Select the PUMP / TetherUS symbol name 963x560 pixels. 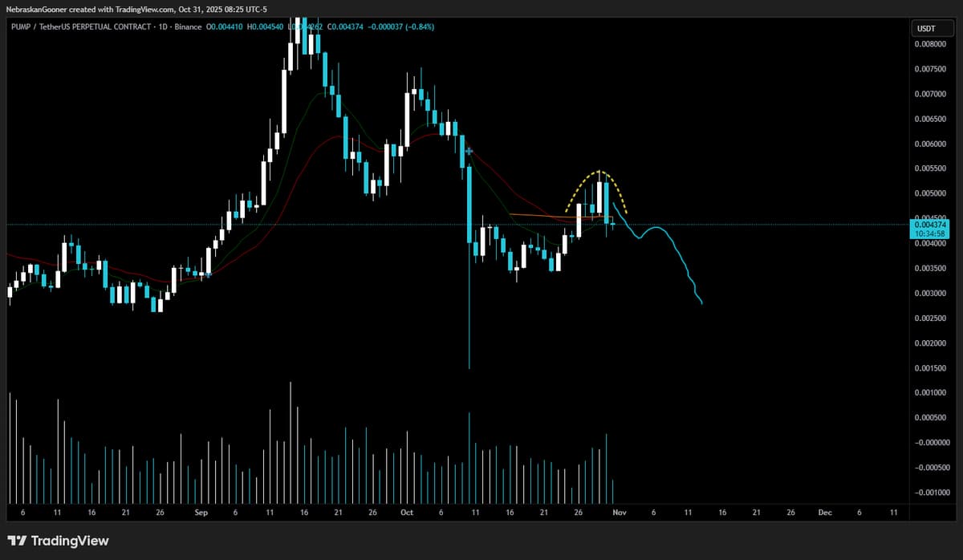[40, 26]
